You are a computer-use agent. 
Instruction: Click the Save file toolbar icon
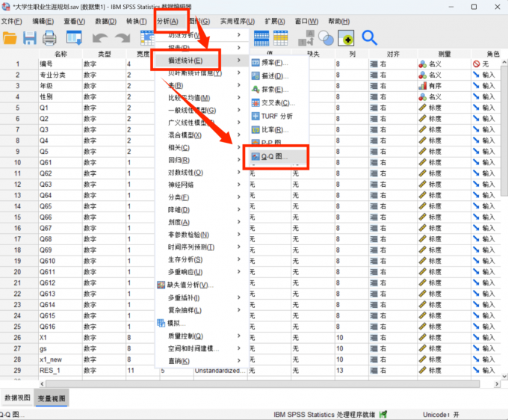[30, 37]
